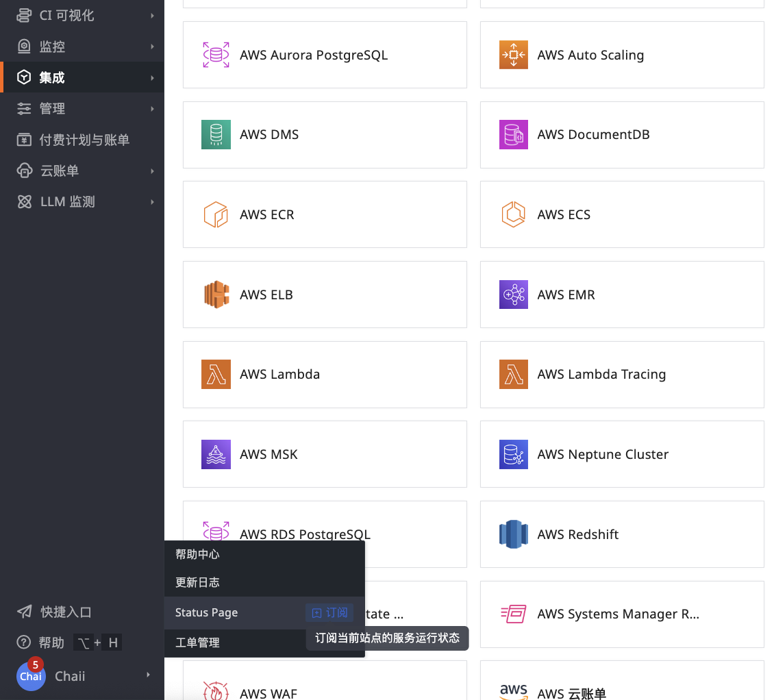Expand the CI 可视化 submenu arrow
774x700 pixels.
click(152, 16)
